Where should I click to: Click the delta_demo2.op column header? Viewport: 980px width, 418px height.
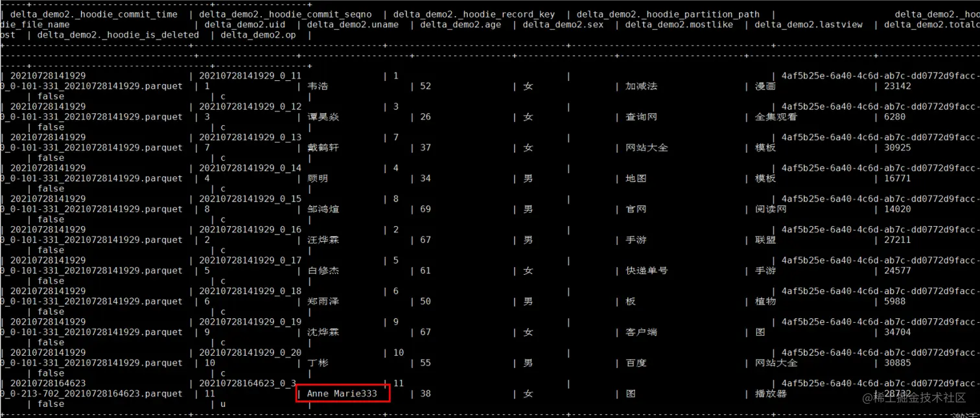click(259, 35)
